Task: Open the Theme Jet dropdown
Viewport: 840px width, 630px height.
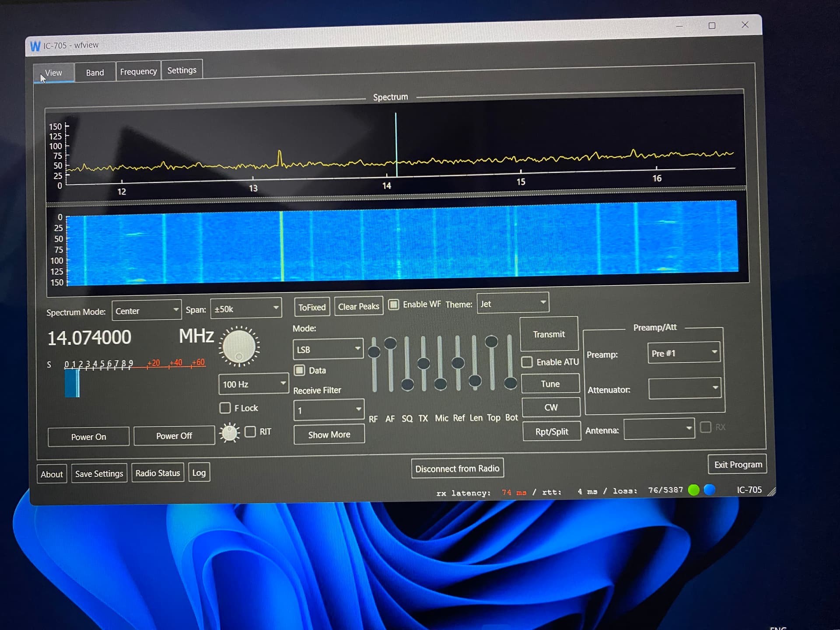Action: click(x=513, y=303)
